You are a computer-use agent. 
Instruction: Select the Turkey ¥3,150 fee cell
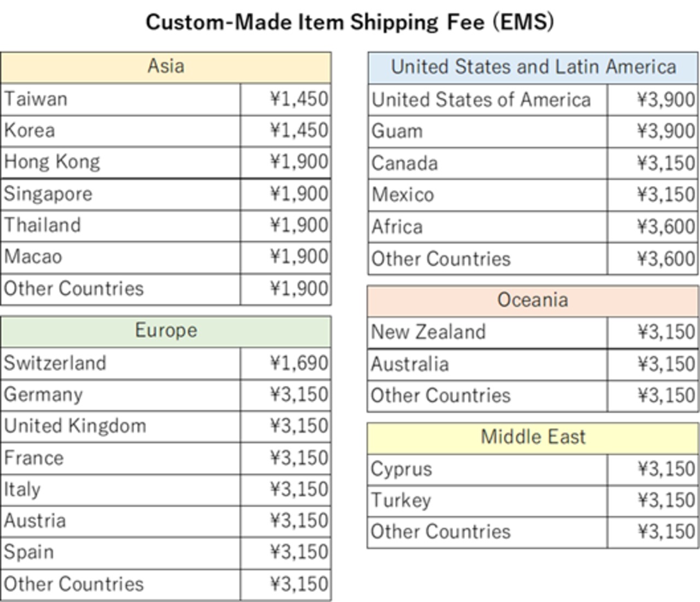653,501
